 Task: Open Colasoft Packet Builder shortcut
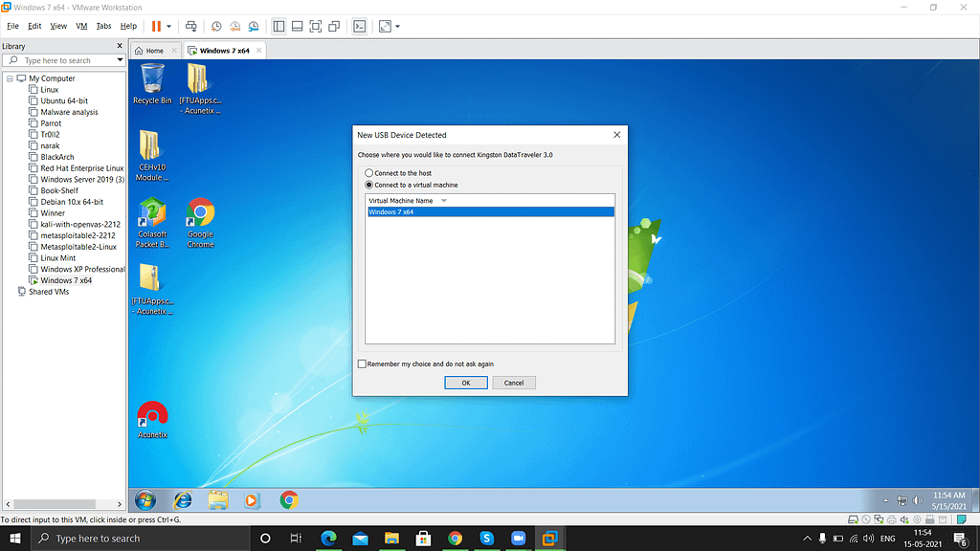(152, 223)
